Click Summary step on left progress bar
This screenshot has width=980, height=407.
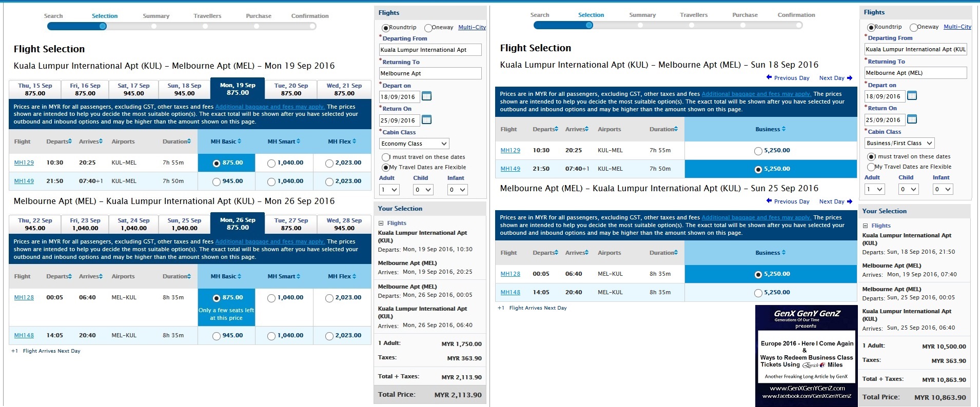tap(156, 16)
